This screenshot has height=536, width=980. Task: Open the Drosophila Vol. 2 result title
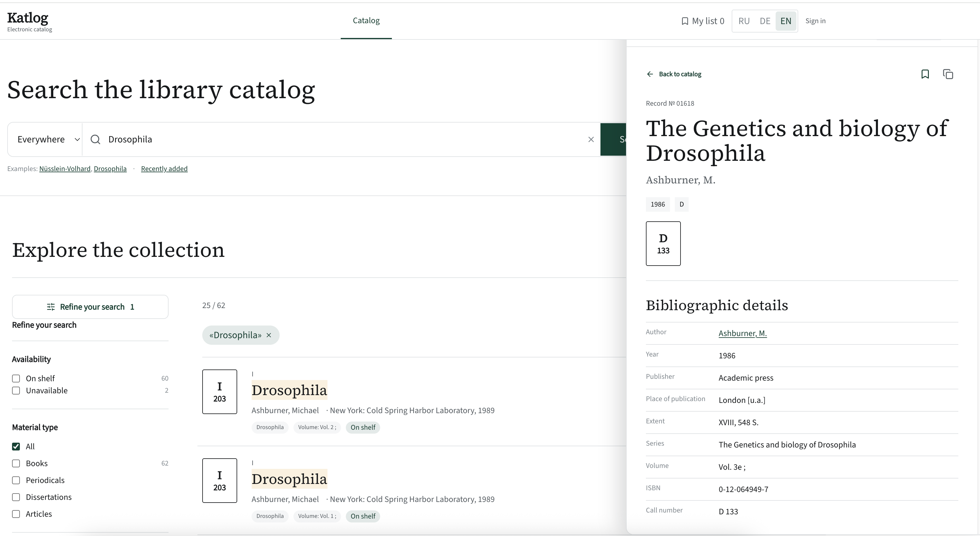[289, 390]
